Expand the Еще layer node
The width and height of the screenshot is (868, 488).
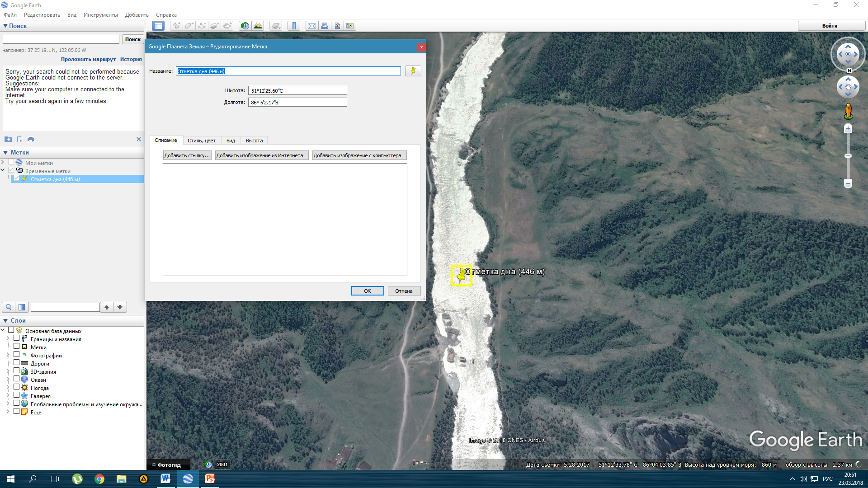point(8,412)
